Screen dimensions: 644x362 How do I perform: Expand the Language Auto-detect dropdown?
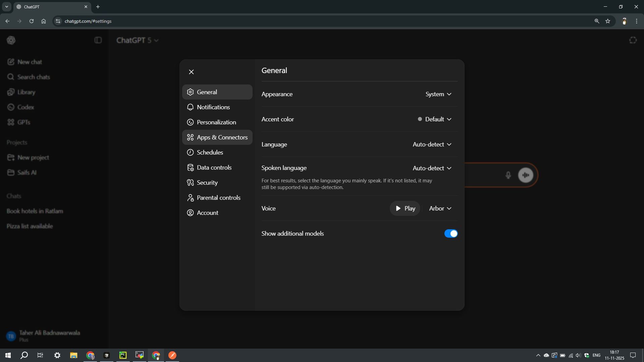click(x=432, y=144)
